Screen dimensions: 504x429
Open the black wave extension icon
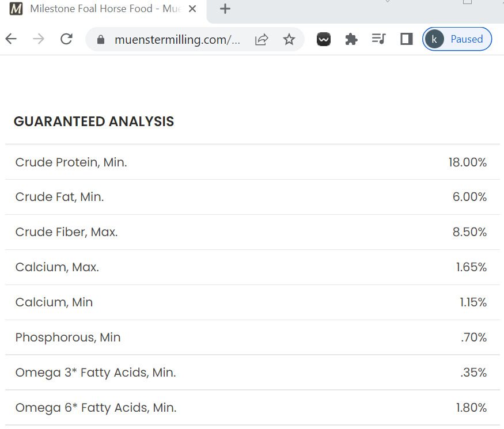pyautogui.click(x=324, y=39)
